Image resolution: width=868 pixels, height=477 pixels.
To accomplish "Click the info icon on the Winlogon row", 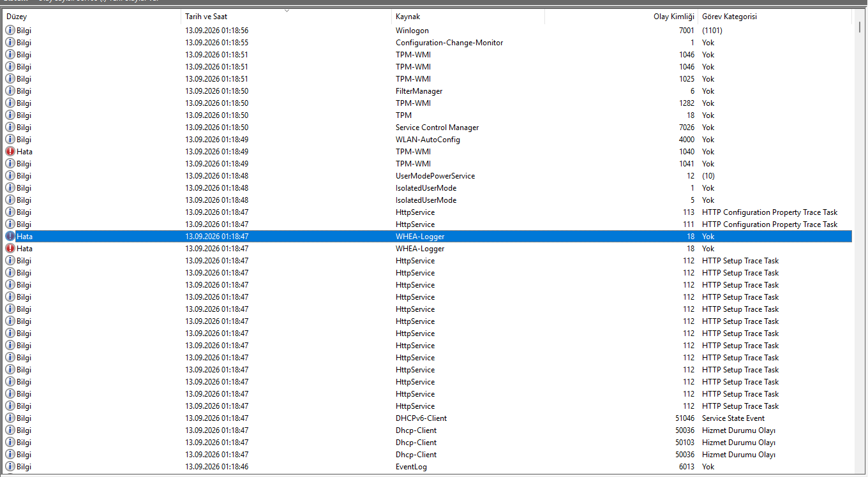I will (10, 31).
